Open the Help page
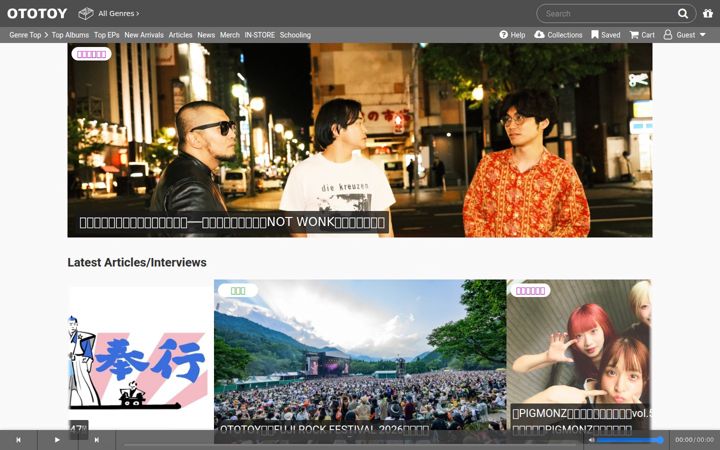Image resolution: width=720 pixels, height=450 pixels. coord(512,35)
